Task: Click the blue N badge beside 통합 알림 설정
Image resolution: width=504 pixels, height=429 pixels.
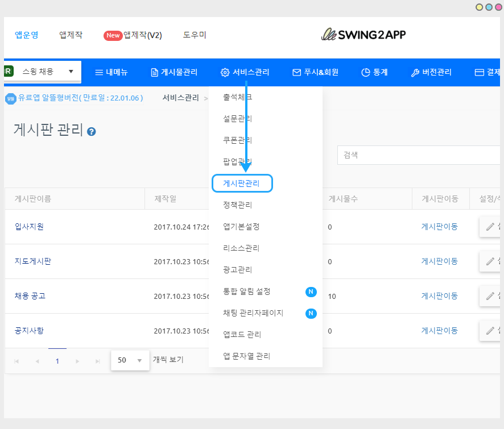Action: tap(311, 291)
